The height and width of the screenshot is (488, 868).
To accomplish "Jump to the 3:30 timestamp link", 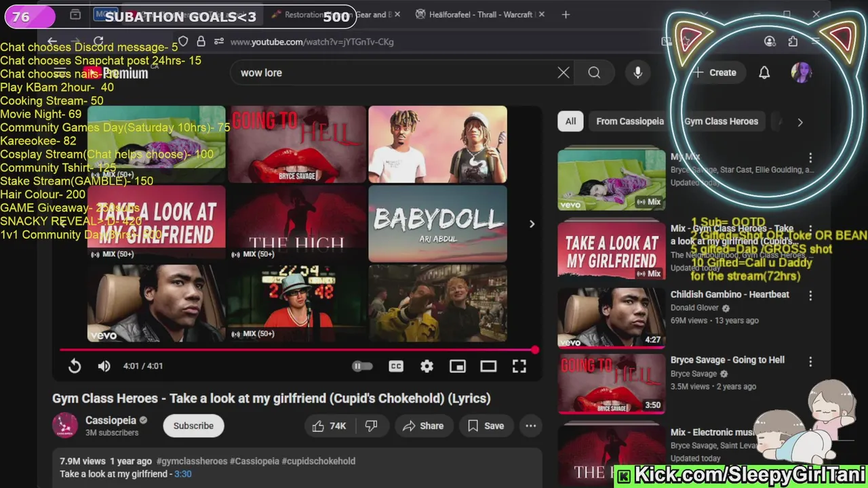I will point(183,474).
